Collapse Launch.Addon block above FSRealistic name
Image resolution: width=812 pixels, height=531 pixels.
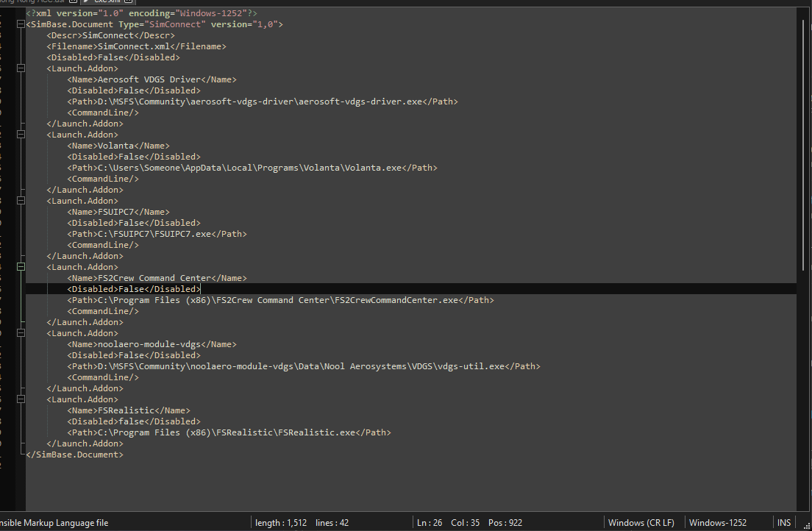(21, 399)
